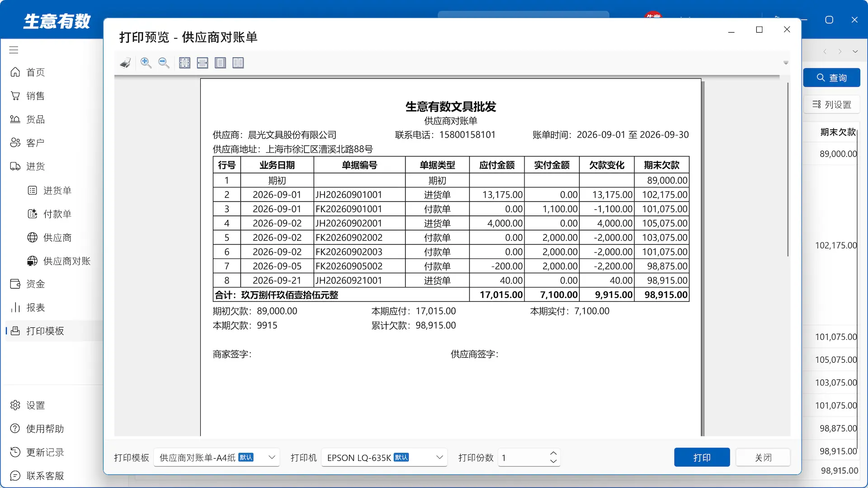Click the 查询 search button

click(831, 78)
